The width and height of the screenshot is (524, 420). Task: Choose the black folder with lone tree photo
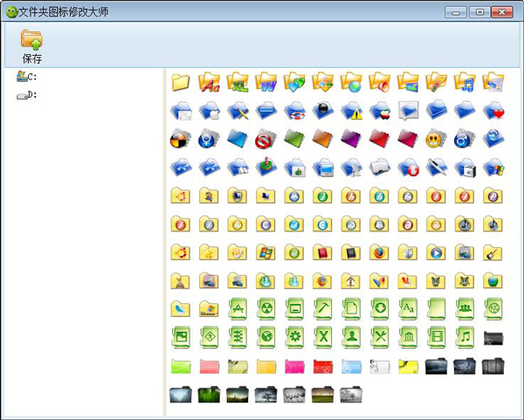(x=265, y=395)
